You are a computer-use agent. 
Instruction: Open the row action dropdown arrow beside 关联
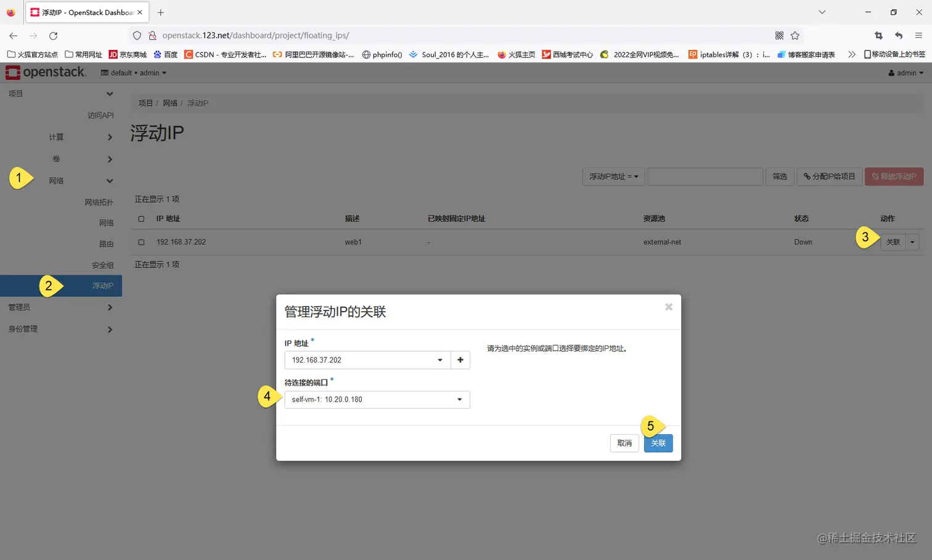coord(912,242)
